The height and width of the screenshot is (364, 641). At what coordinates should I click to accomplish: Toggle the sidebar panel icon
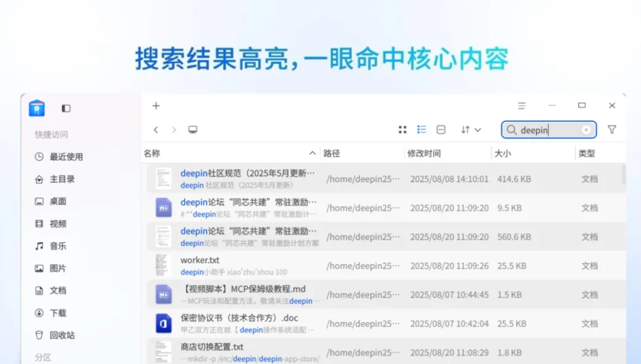coord(66,108)
